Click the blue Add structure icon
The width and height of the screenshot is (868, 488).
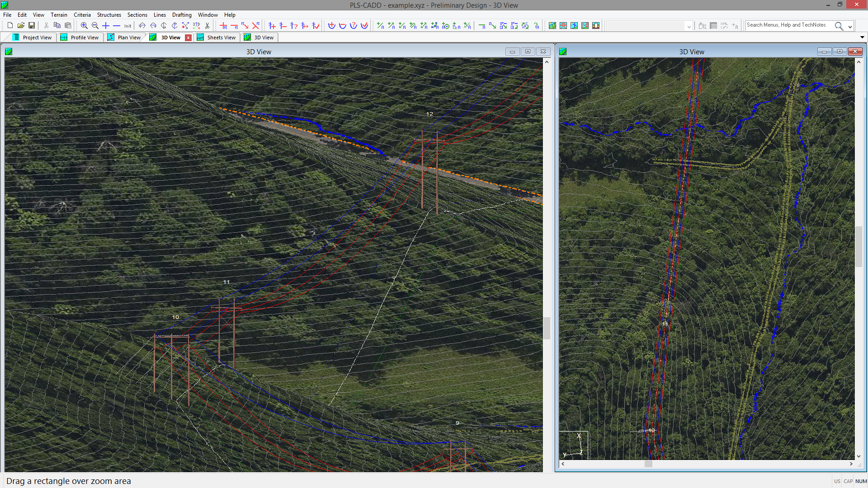[272, 26]
